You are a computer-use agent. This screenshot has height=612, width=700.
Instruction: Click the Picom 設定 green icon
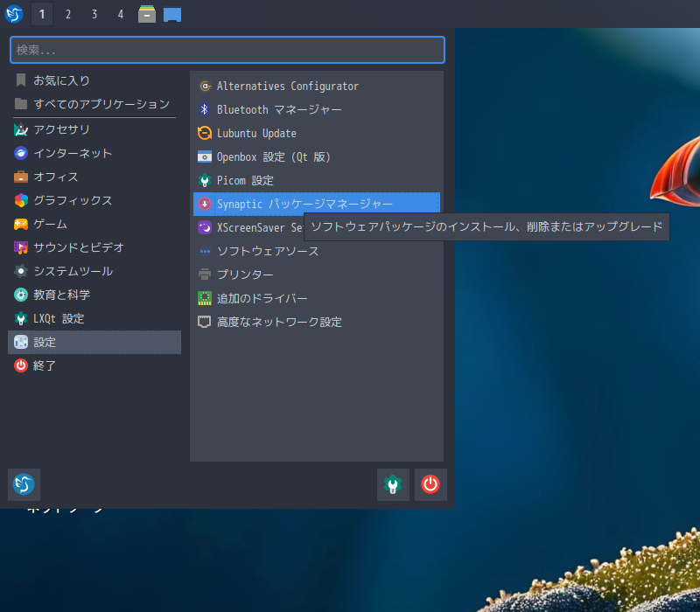[205, 181]
